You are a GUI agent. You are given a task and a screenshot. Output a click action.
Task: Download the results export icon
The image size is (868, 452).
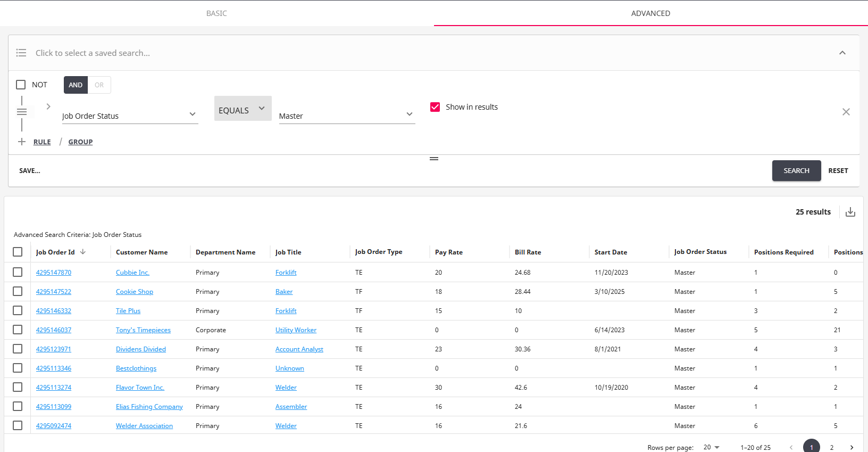click(x=850, y=212)
